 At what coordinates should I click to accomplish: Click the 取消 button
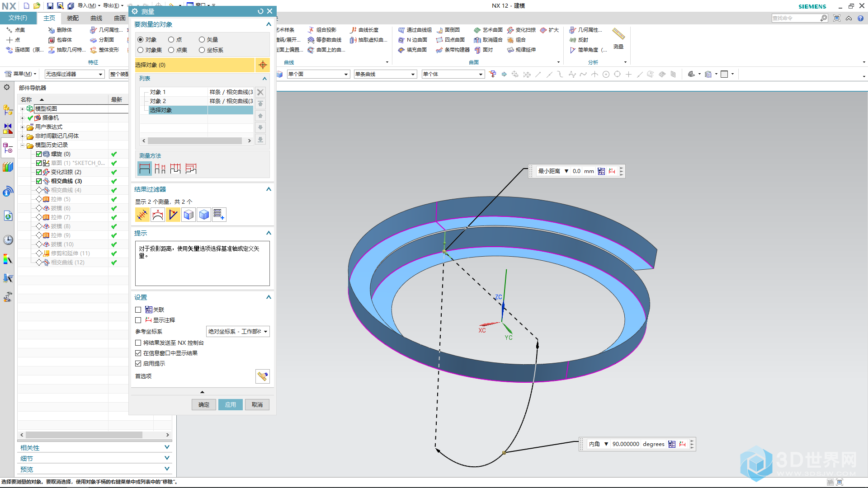click(x=257, y=404)
